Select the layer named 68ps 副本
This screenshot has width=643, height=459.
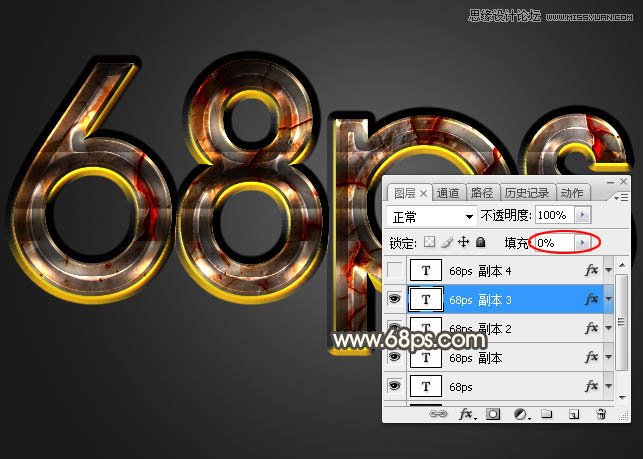(x=476, y=358)
